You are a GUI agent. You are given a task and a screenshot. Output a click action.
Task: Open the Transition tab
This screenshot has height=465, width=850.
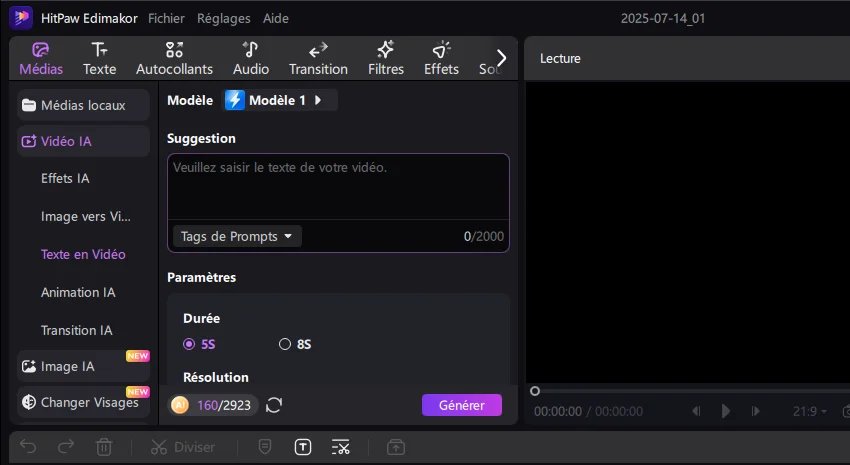point(318,59)
